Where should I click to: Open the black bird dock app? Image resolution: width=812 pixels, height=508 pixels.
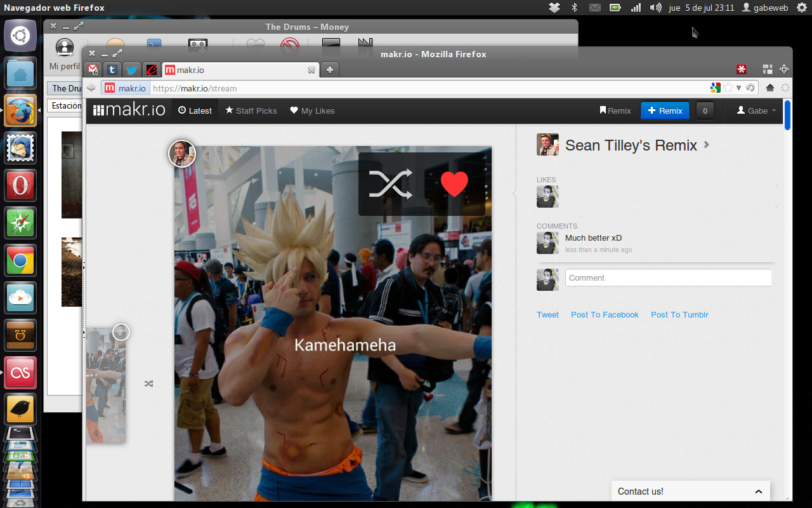coord(20,410)
